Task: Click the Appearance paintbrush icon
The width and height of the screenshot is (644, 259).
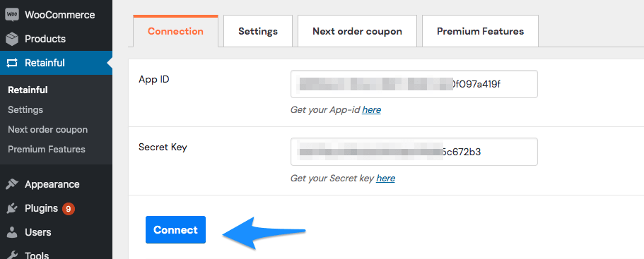Action: pyautogui.click(x=12, y=184)
